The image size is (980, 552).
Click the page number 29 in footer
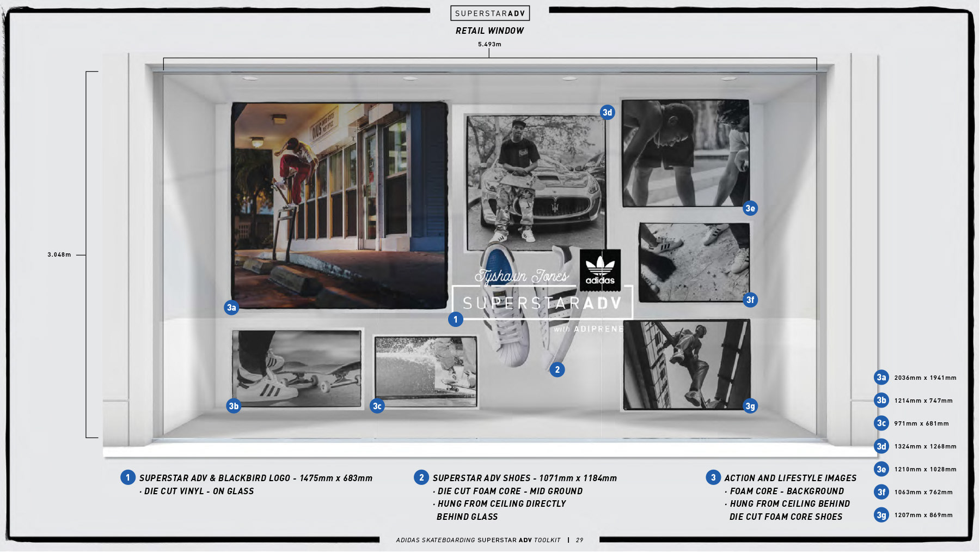pos(579,540)
